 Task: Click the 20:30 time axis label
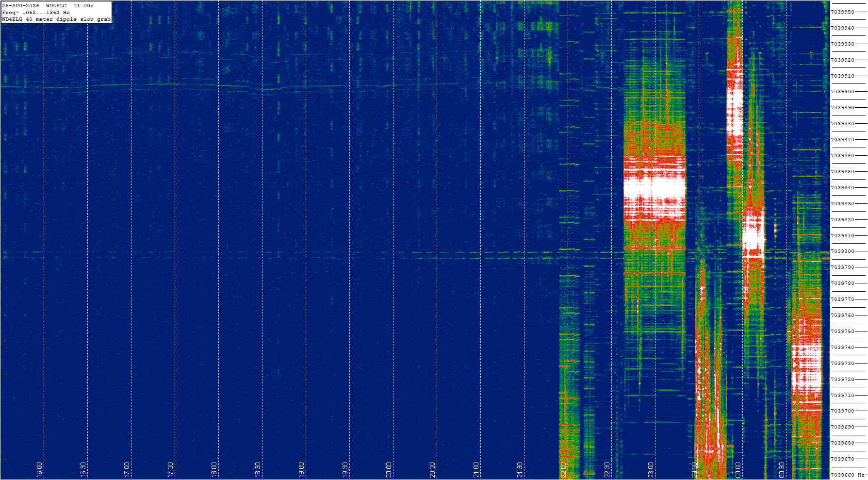click(x=432, y=469)
